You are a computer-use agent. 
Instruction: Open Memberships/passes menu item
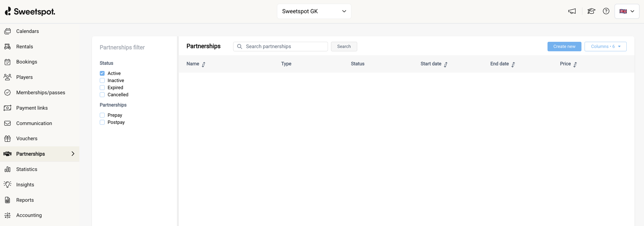click(41, 93)
